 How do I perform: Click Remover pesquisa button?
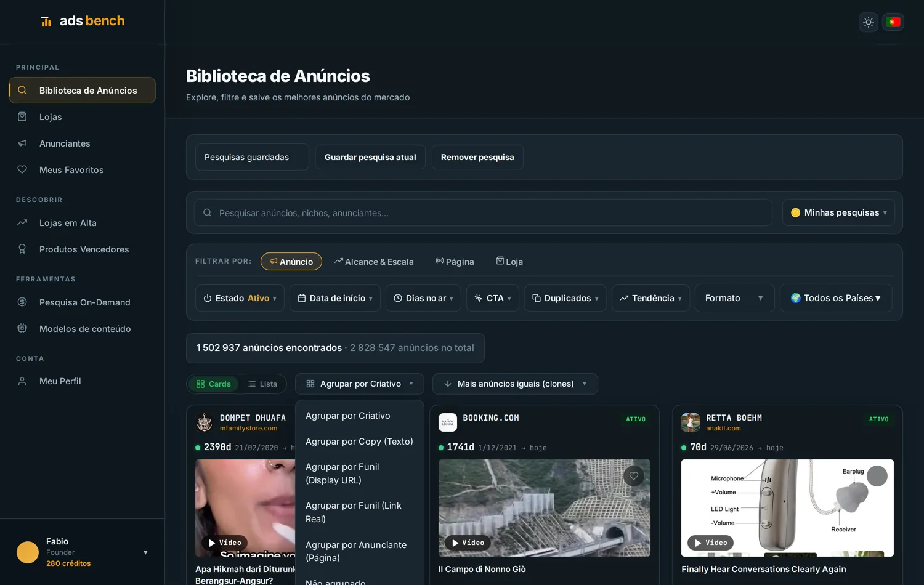pos(477,157)
